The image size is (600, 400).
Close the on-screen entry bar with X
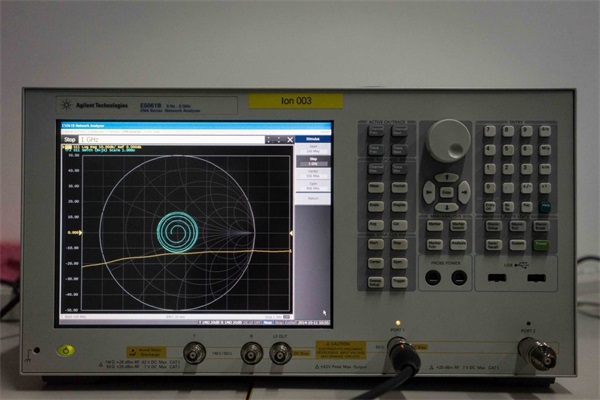288,139
